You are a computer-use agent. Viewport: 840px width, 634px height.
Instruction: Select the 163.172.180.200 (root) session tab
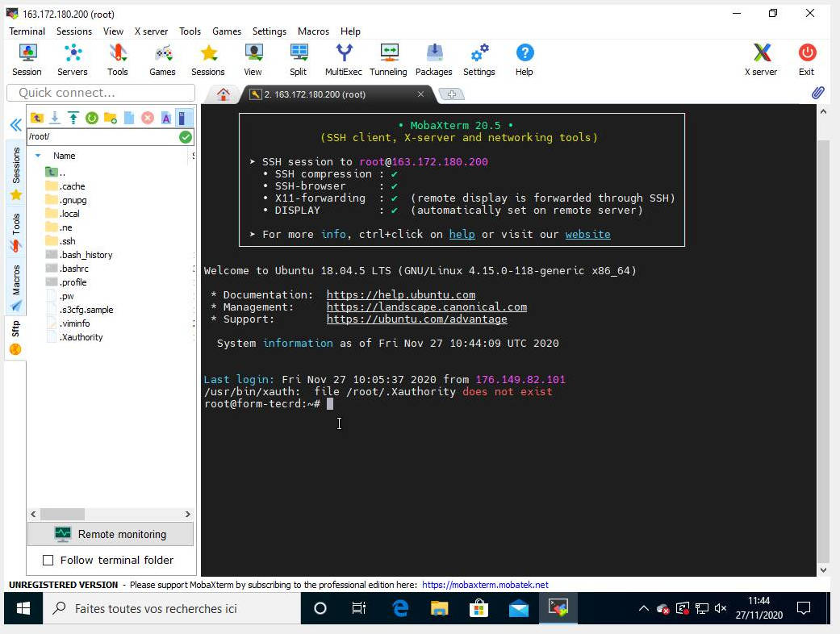[316, 94]
